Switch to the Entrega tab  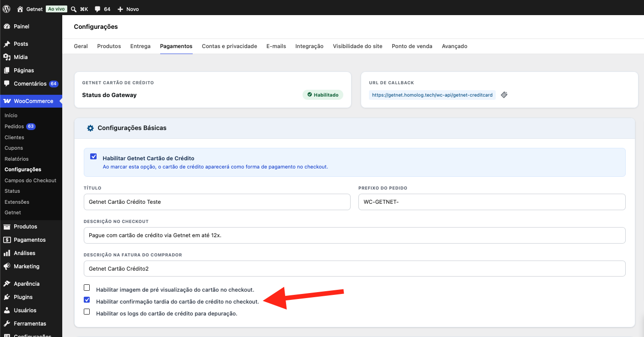pyautogui.click(x=141, y=46)
